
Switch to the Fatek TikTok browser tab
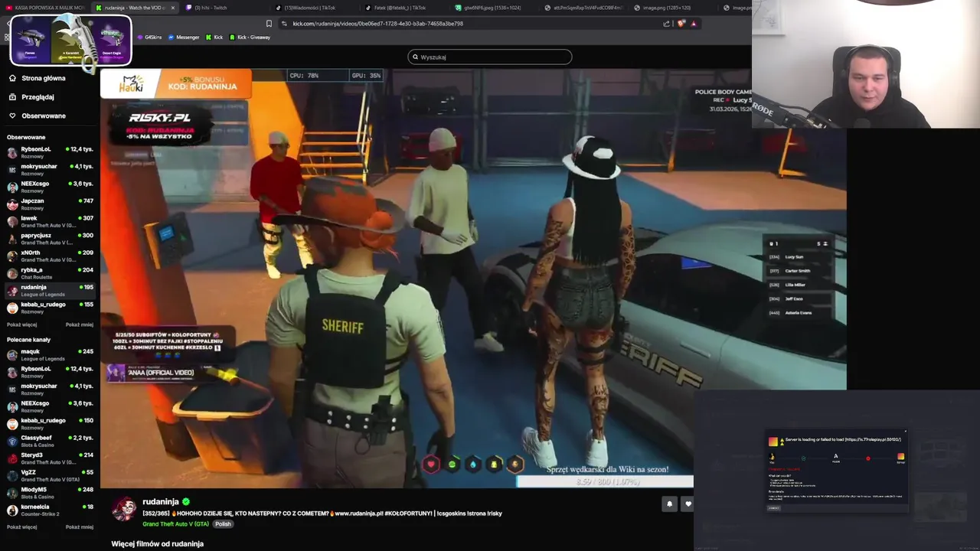pyautogui.click(x=403, y=8)
